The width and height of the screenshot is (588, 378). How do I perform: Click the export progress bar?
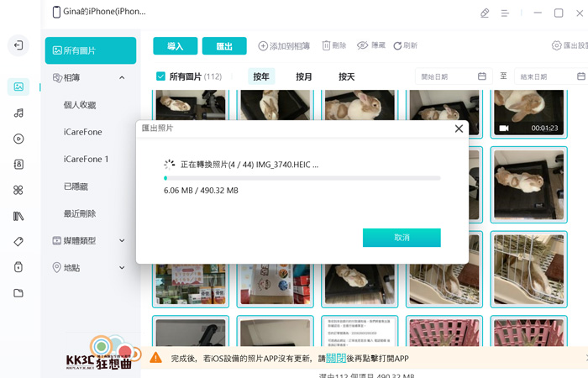pos(302,178)
